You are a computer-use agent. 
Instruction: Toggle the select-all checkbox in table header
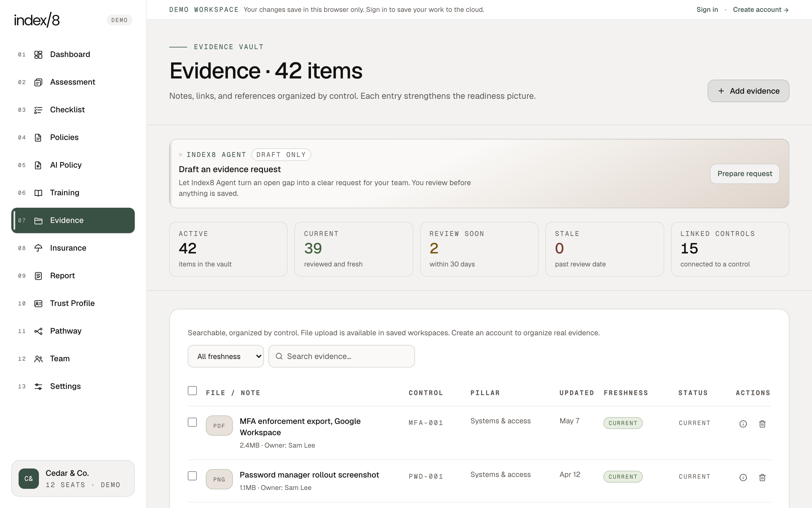[x=192, y=390]
